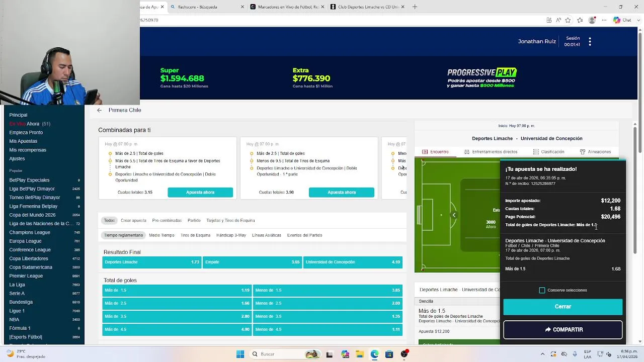This screenshot has height=362, width=644.
Task: Bet on Empate at 3.65
Action: click(x=252, y=262)
